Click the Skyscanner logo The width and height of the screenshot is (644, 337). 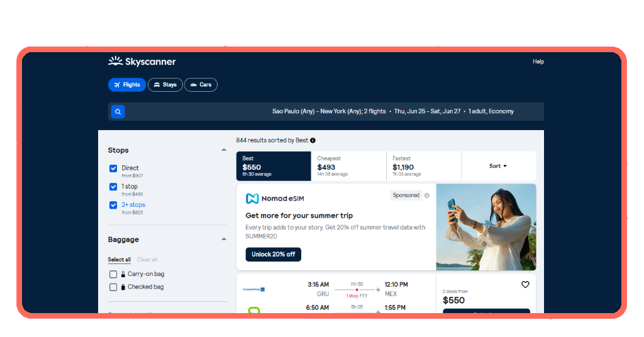(142, 62)
